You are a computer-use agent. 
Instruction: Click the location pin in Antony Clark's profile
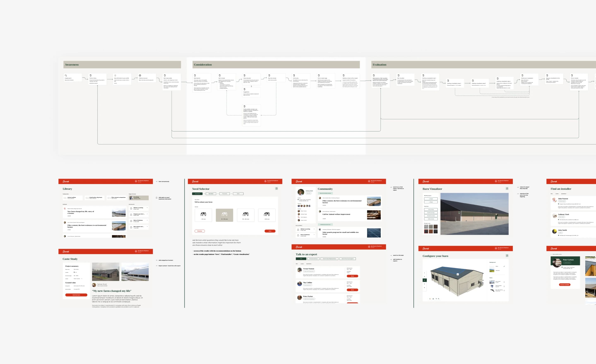pyautogui.click(x=298, y=200)
